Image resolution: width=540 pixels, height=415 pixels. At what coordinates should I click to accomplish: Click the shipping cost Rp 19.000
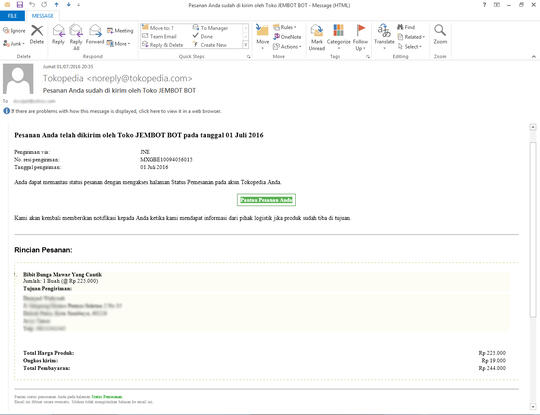coord(494,361)
